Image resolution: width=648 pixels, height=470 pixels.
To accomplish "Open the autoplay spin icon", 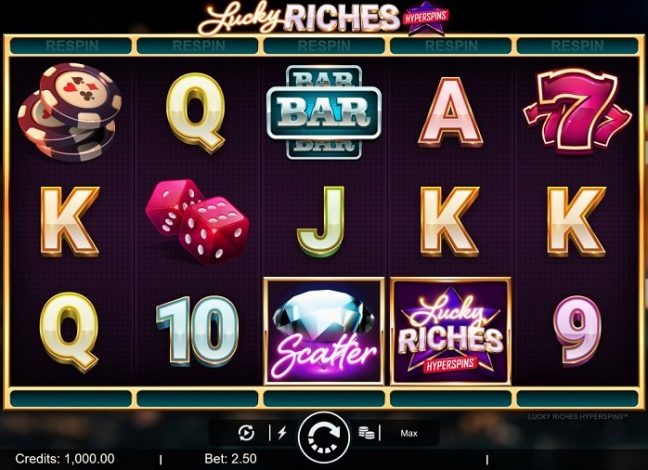I will click(x=247, y=433).
